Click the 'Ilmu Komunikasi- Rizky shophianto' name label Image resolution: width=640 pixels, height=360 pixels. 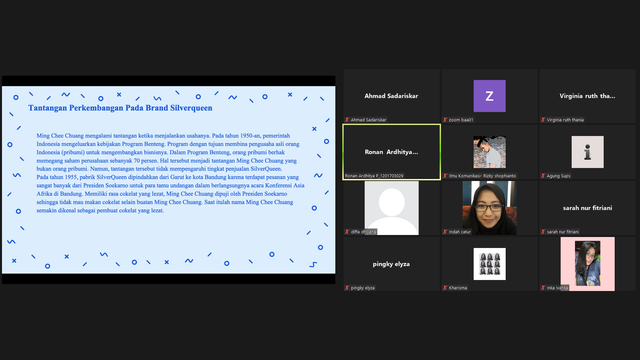pyautogui.click(x=482, y=176)
